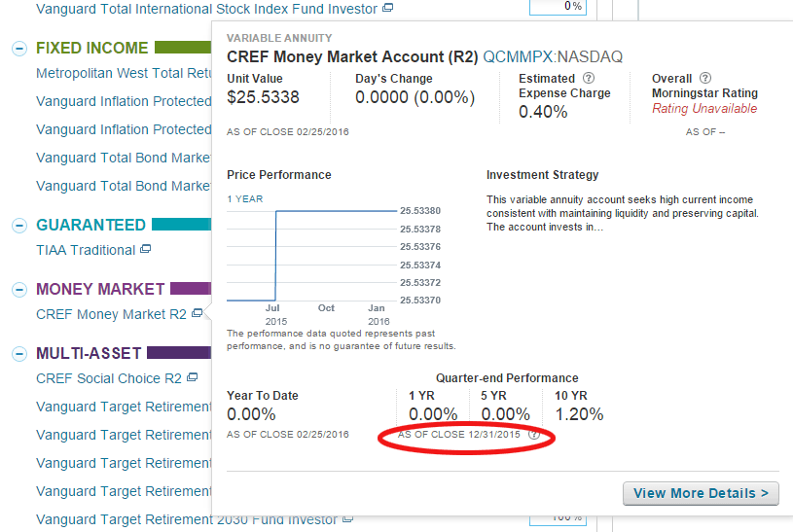Click the CREF Money Market Account (R2) title

[x=352, y=56]
